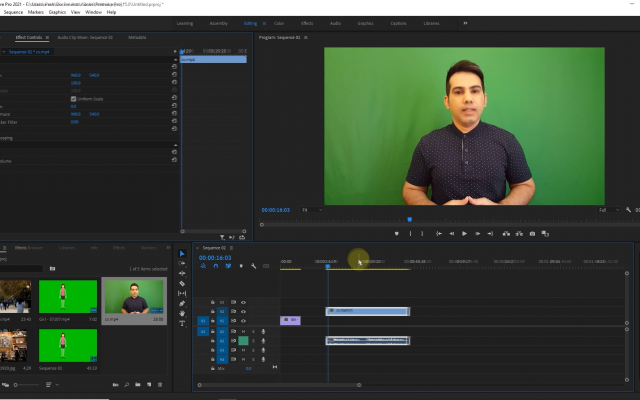Expand more workspaces chevron
This screenshot has height=400, width=640.
[x=465, y=23]
